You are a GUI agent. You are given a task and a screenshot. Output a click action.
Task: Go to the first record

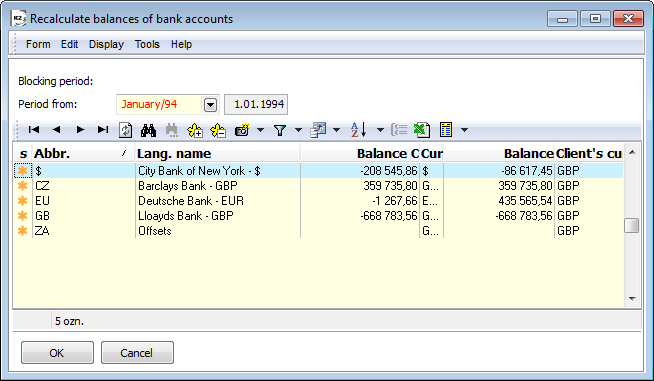34,130
